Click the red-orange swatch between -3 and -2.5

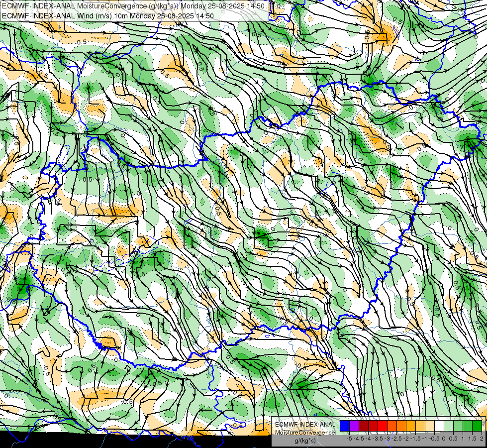[x=392, y=426]
